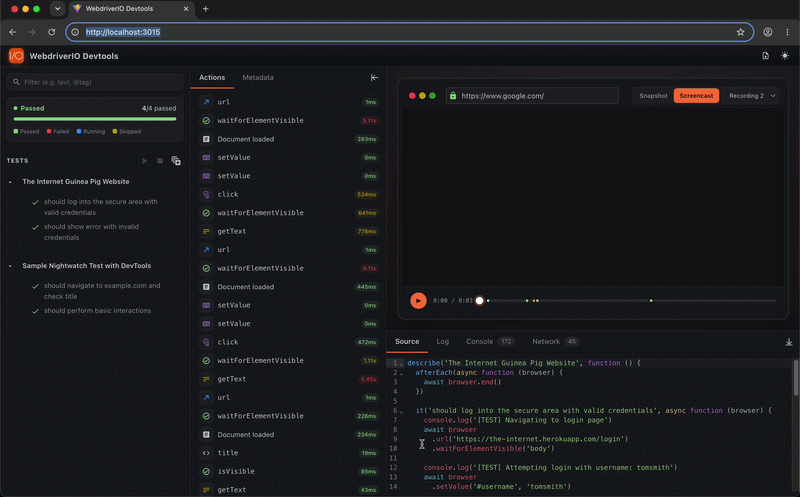The image size is (800, 497).
Task: Select the waitForElementVisible action taking 9.11s
Action: (288, 268)
